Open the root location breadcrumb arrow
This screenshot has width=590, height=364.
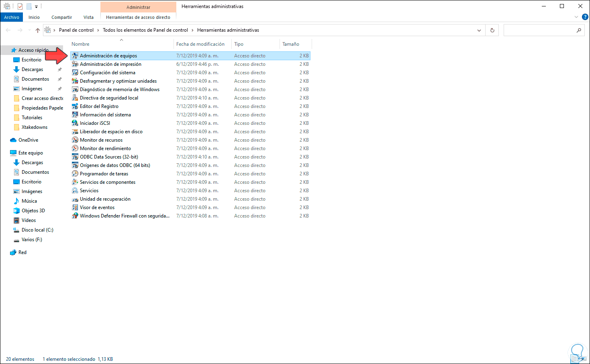tap(54, 30)
